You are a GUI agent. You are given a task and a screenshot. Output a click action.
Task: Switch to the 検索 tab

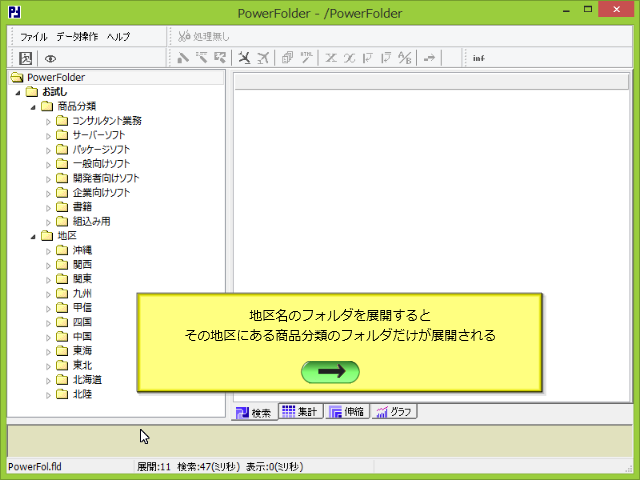pos(254,412)
